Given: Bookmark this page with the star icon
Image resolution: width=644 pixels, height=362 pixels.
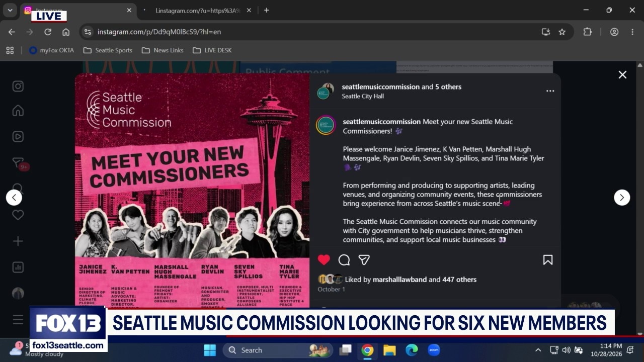Looking at the screenshot, I should click(x=562, y=32).
